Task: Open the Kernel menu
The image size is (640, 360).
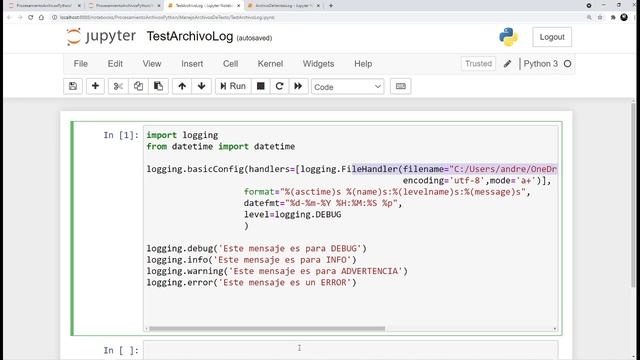Action: 270,64
